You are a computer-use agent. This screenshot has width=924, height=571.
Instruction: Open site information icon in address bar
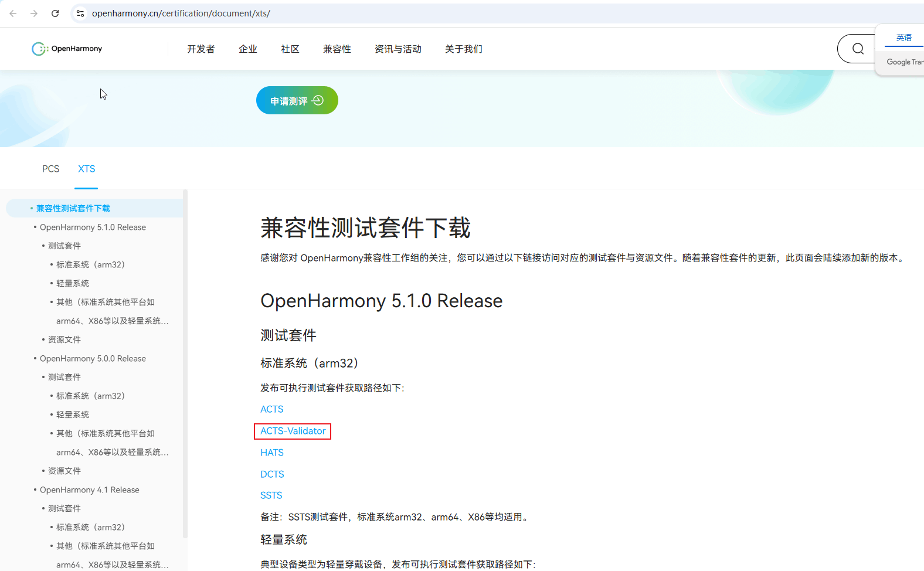click(80, 13)
